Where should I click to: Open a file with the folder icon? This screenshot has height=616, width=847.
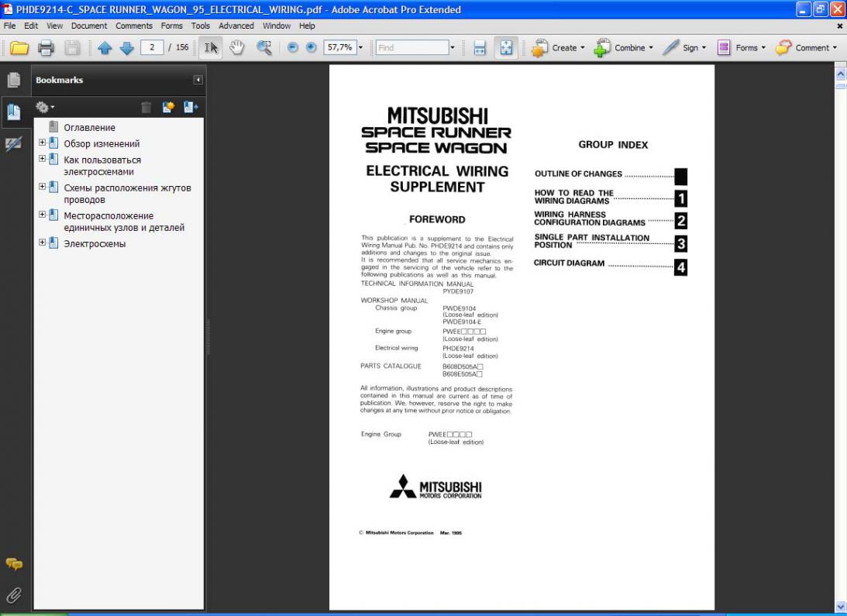19,47
